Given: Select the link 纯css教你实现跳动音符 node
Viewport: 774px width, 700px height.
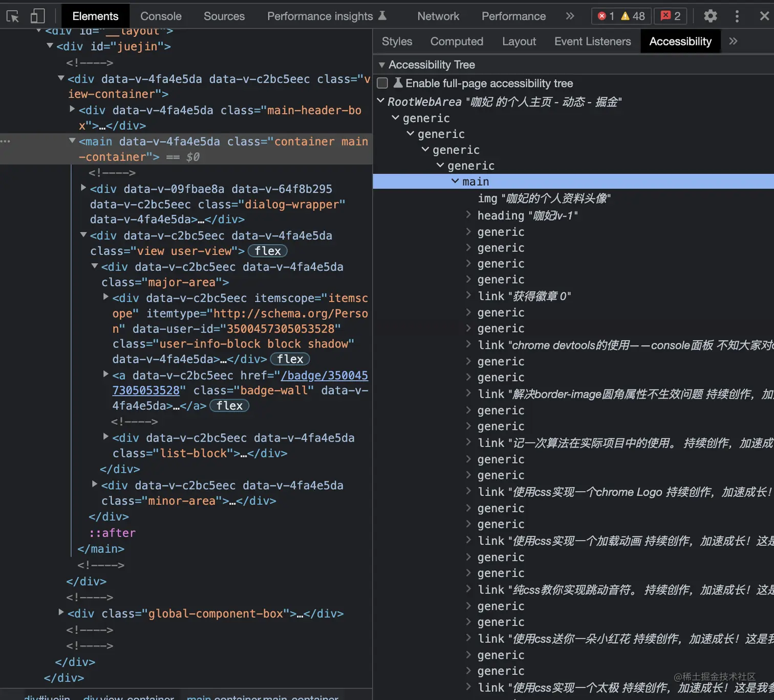Looking at the screenshot, I should [x=626, y=590].
